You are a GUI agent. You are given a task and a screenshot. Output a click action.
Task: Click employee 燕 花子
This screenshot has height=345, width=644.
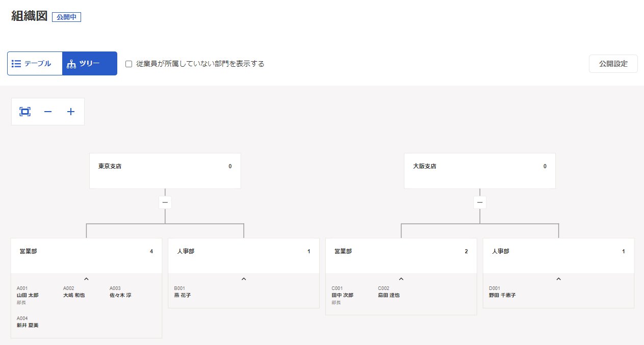point(183,295)
